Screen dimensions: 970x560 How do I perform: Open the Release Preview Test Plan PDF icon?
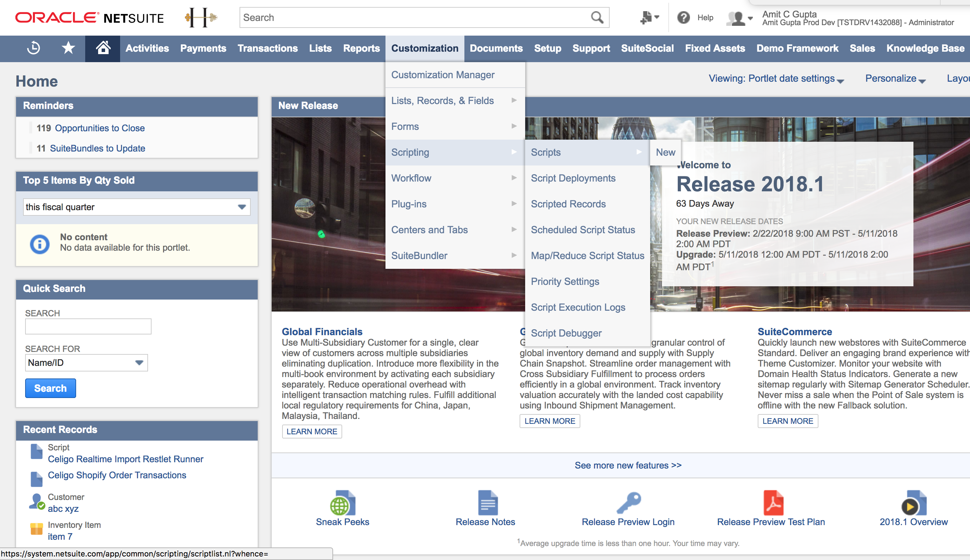point(773,503)
